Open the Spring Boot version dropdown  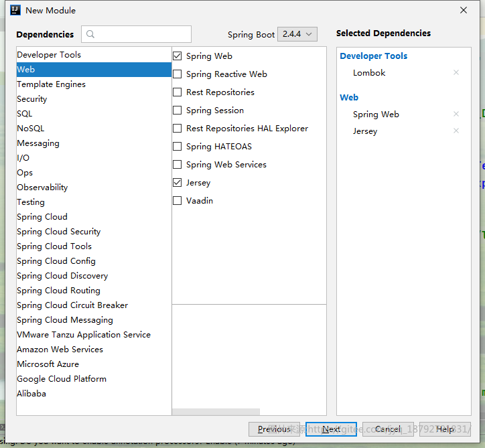tap(297, 34)
